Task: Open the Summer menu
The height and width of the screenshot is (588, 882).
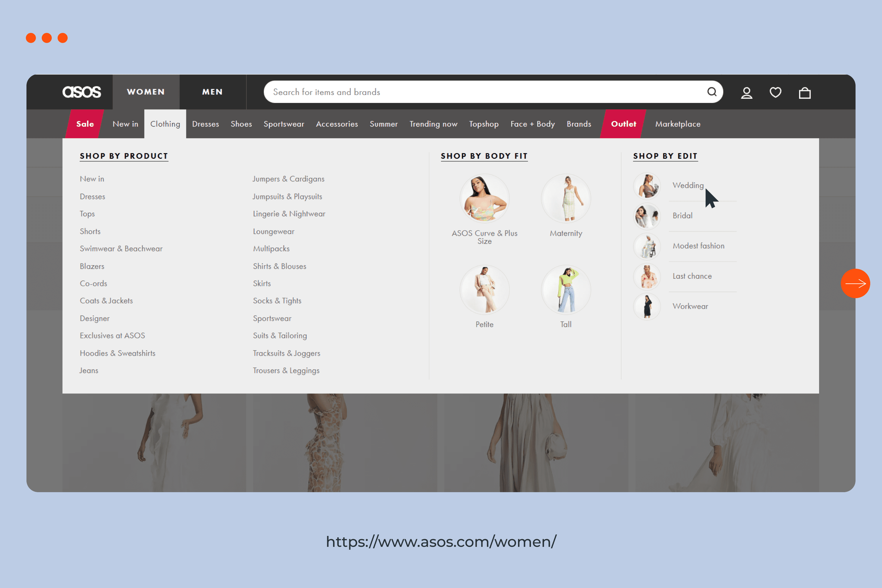Action: [x=384, y=124]
